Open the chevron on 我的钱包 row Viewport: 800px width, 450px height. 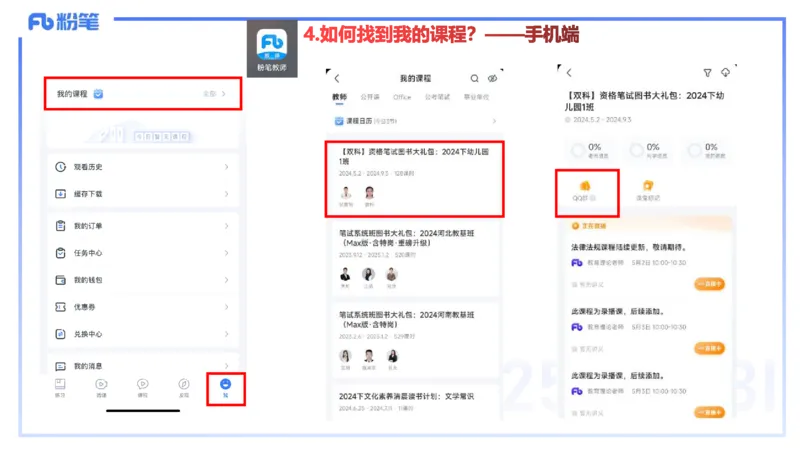point(227,280)
